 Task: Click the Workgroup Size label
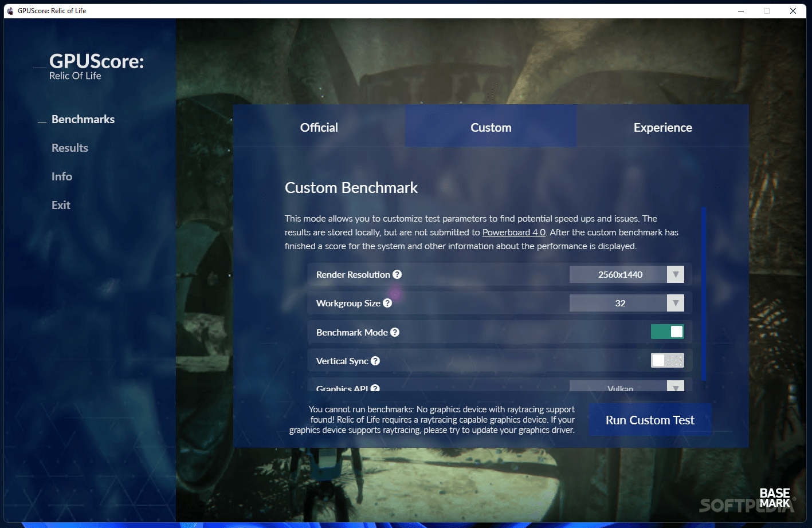point(348,303)
